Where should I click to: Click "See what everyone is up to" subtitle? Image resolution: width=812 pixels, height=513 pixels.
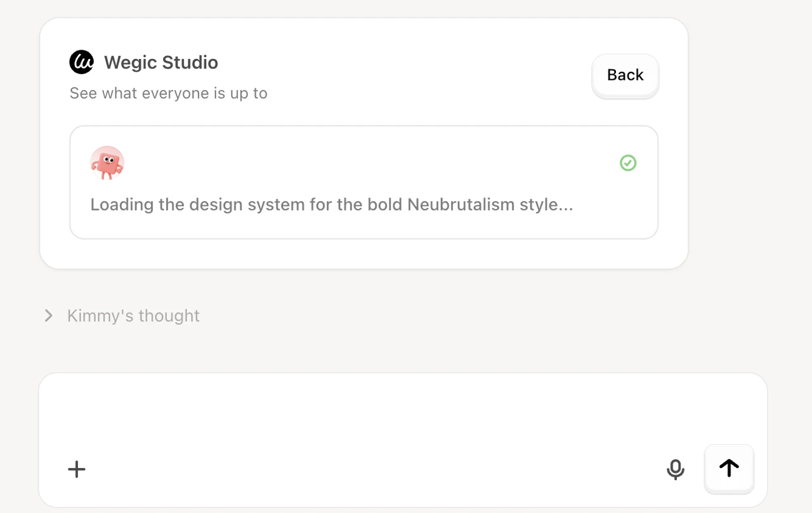[168, 93]
